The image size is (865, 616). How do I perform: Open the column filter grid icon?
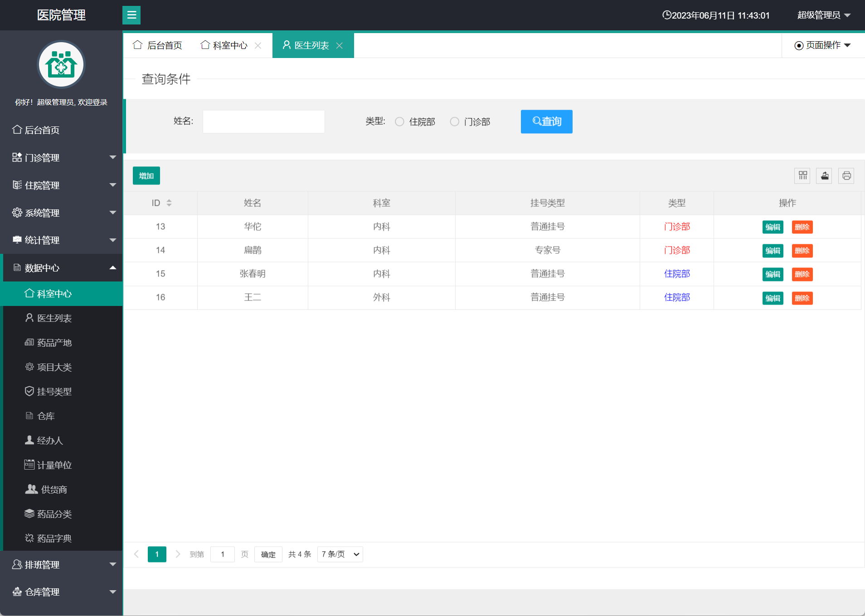pos(802,176)
